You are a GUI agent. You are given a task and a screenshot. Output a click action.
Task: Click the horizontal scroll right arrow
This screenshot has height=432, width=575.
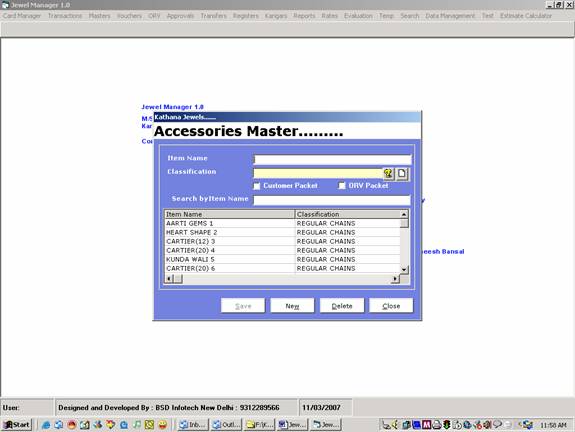click(x=395, y=279)
